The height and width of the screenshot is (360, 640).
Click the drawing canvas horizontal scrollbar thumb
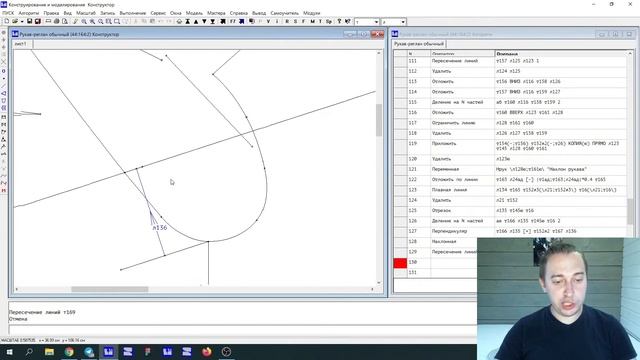[x=110, y=289]
